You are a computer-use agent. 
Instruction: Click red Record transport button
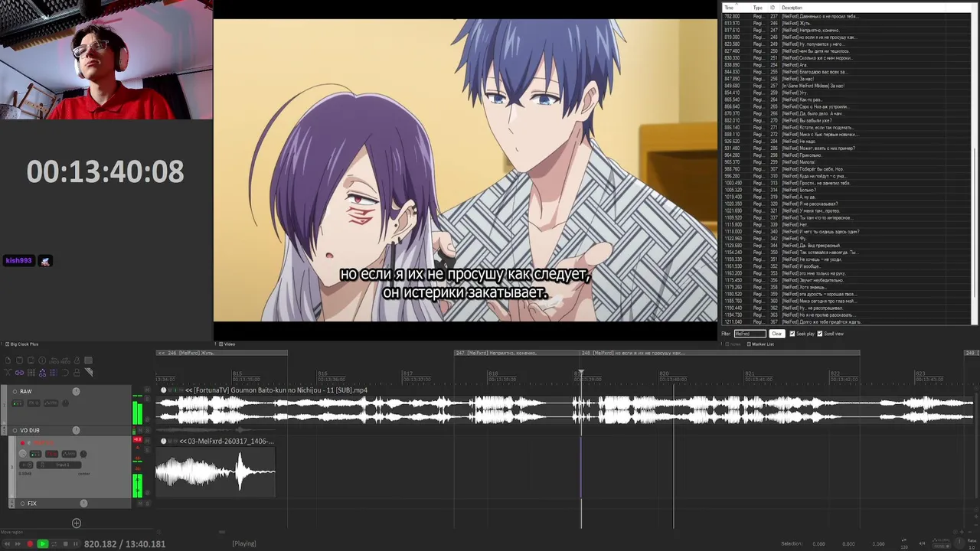pos(30,544)
